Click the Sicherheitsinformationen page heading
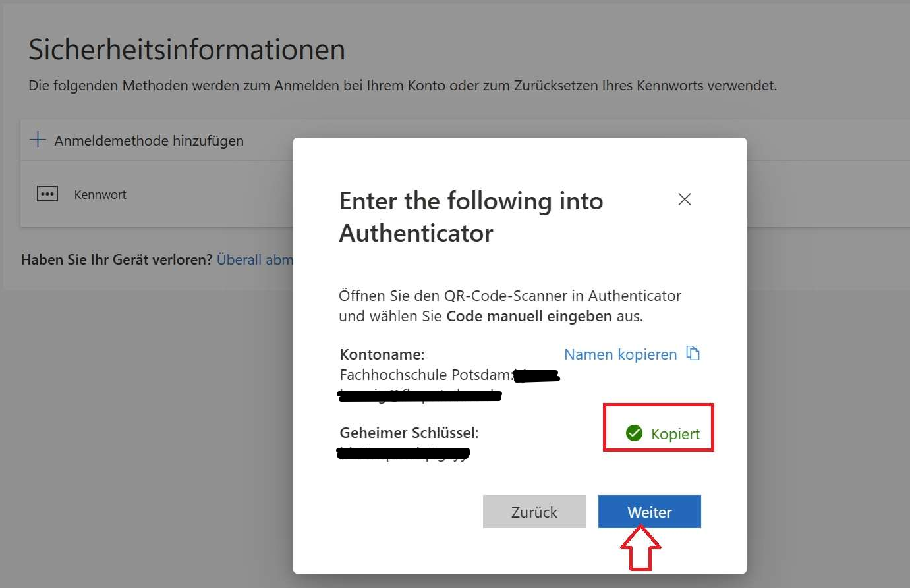The width and height of the screenshot is (910, 588). point(186,49)
